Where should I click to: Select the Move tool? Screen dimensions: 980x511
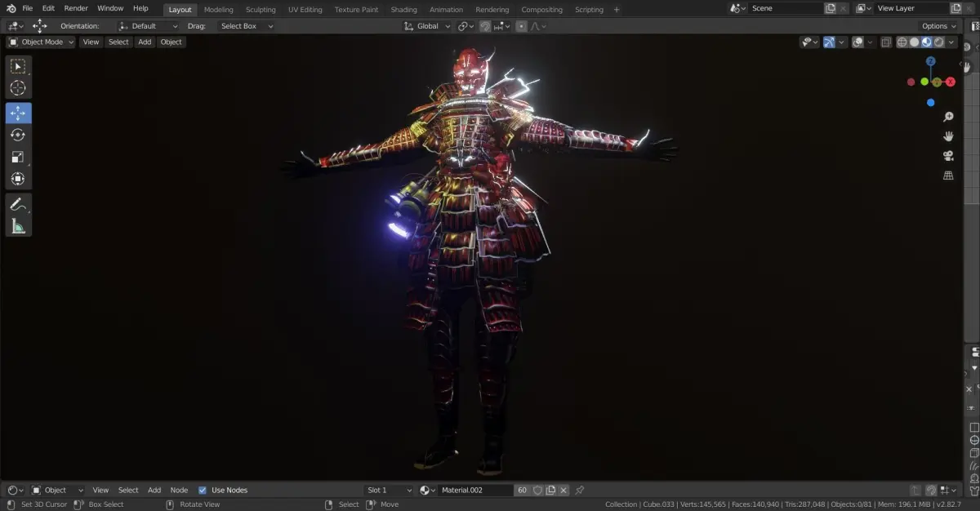pos(18,113)
